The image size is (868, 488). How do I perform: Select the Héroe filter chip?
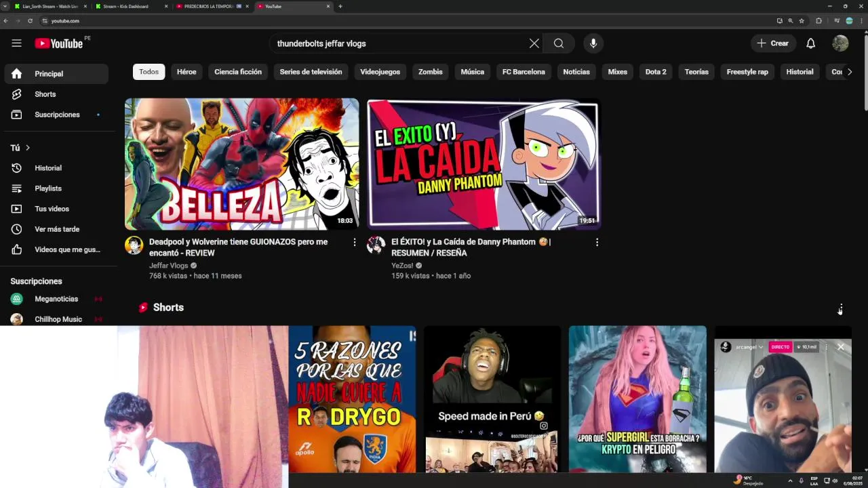(x=186, y=72)
